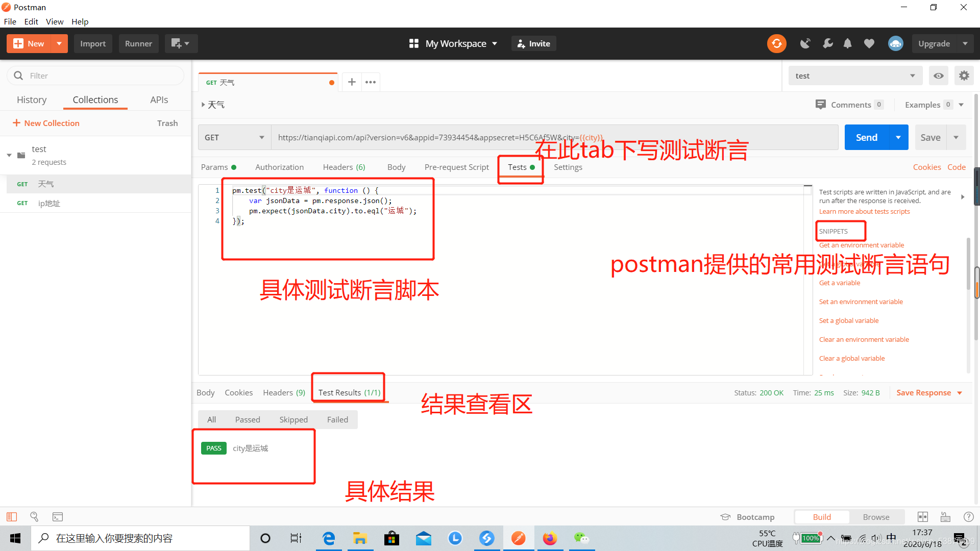This screenshot has height=551, width=980.
Task: Toggle two pane view icon
Action: (923, 517)
